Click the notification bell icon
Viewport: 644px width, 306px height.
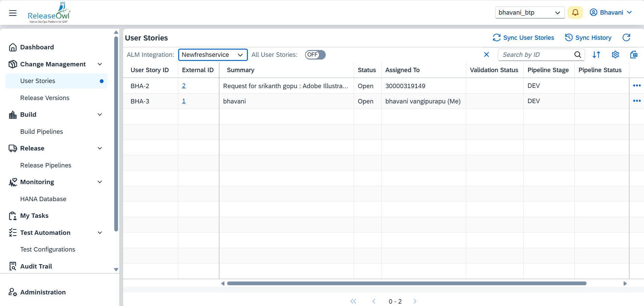pyautogui.click(x=575, y=13)
